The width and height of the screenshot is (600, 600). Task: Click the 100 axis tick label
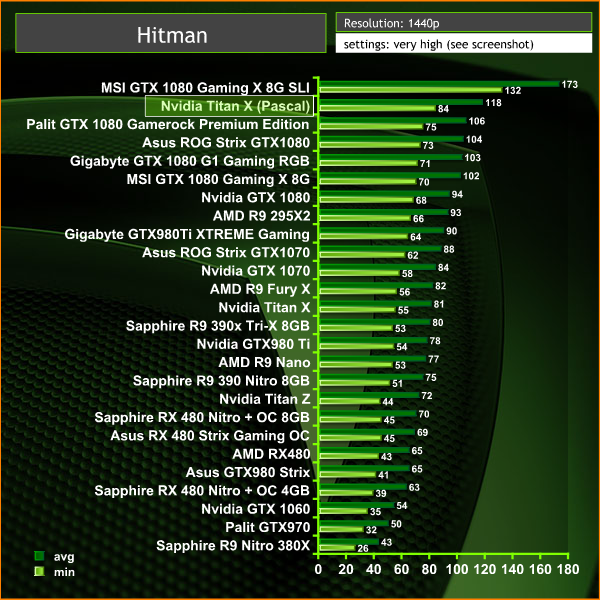457,569
